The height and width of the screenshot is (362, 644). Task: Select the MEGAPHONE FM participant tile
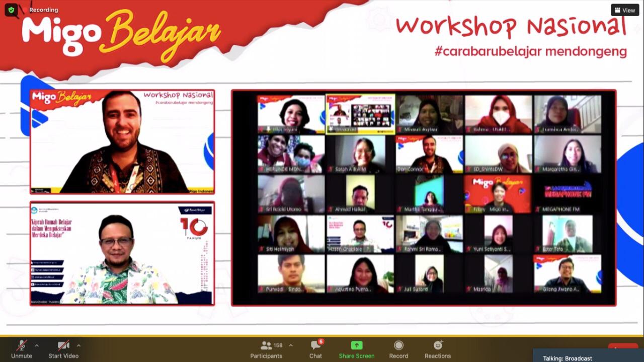click(568, 194)
